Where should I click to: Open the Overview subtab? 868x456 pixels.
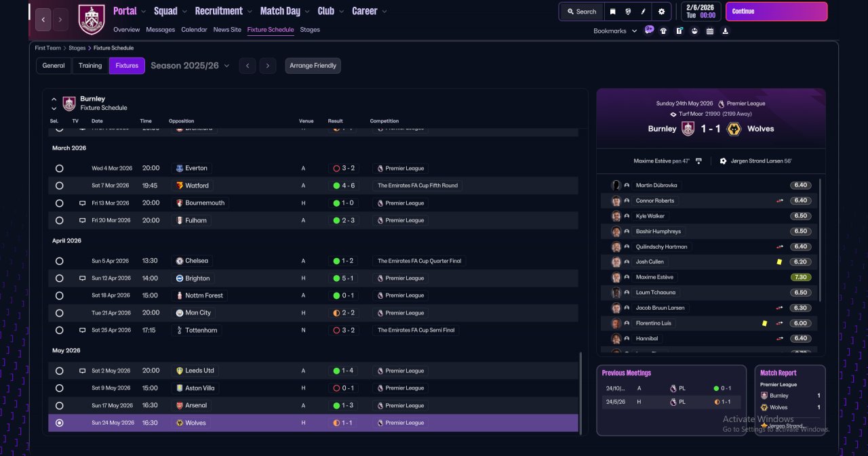coord(127,30)
